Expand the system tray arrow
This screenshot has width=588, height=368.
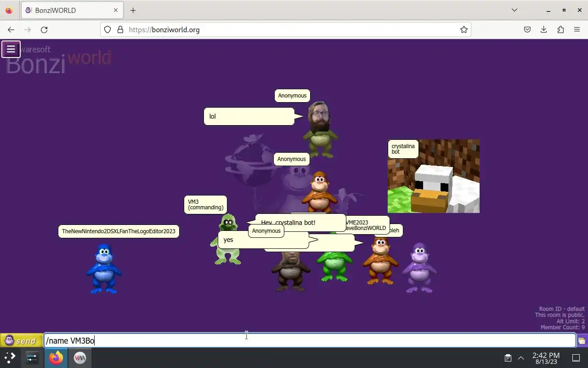(x=521, y=358)
